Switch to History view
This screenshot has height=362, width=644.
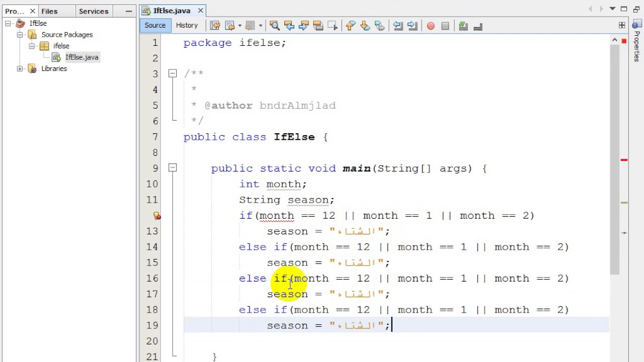point(187,25)
